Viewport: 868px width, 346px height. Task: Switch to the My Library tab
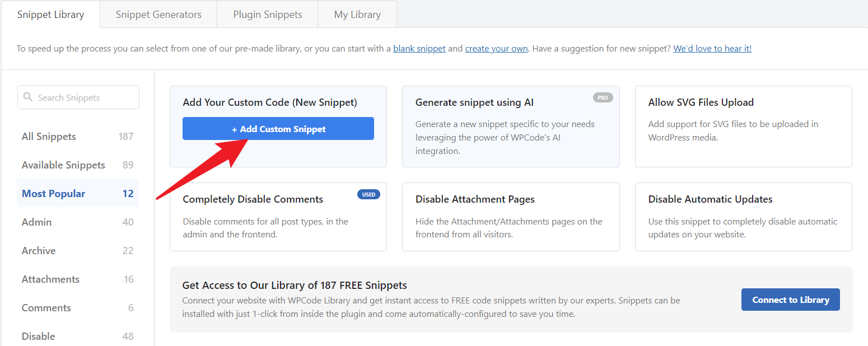tap(357, 14)
